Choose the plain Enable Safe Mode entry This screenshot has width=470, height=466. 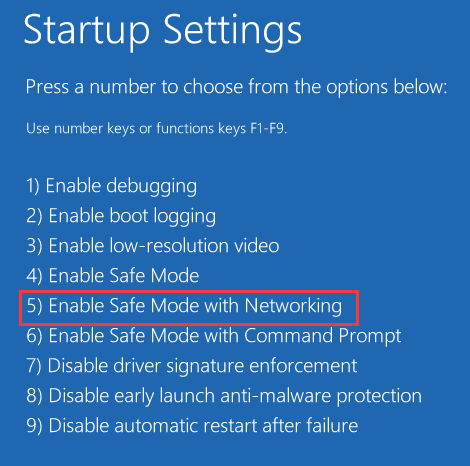pos(113,276)
